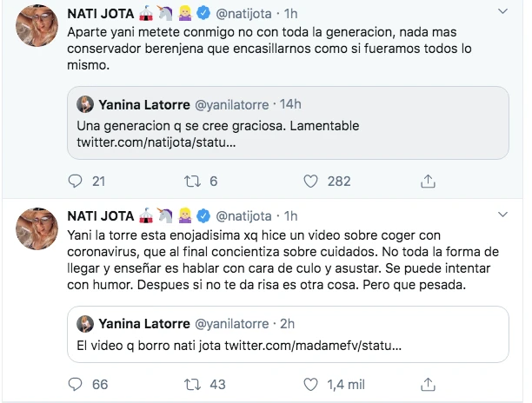Click @natijota handle on the second tweet
The height and width of the screenshot is (403, 532).
tap(246, 215)
